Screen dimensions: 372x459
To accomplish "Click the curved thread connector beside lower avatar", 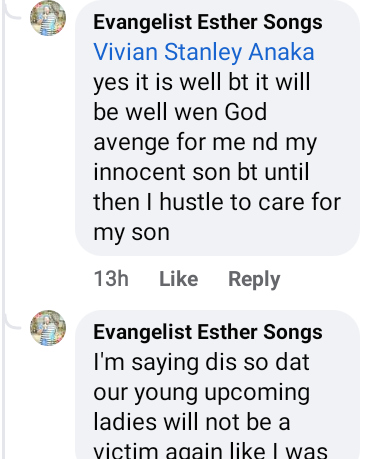I will point(13,323).
